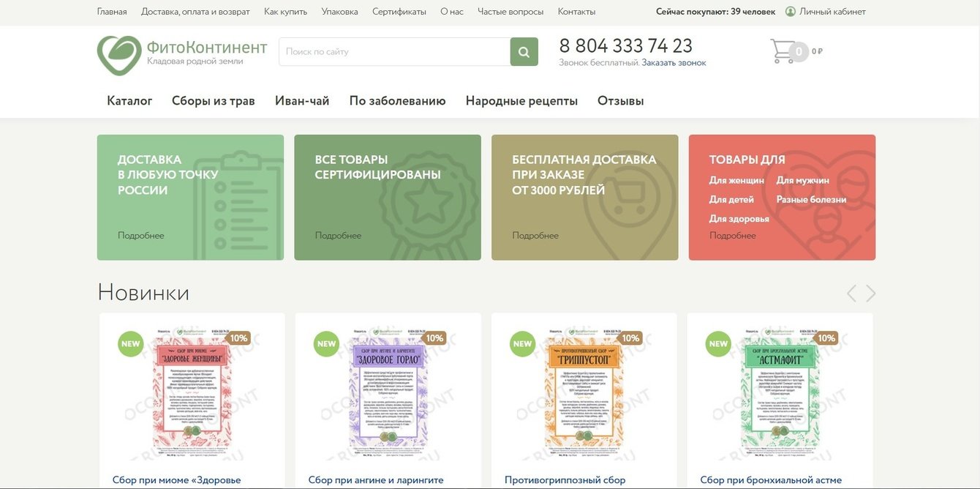The image size is (980, 489).
Task: Open Подробнее on free delivery banner
Action: [x=535, y=234]
